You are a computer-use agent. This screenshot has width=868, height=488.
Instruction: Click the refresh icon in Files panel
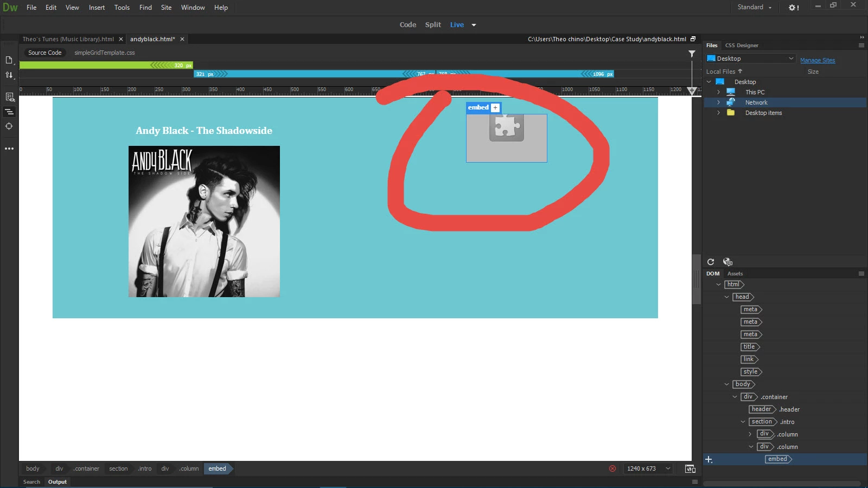pyautogui.click(x=711, y=262)
